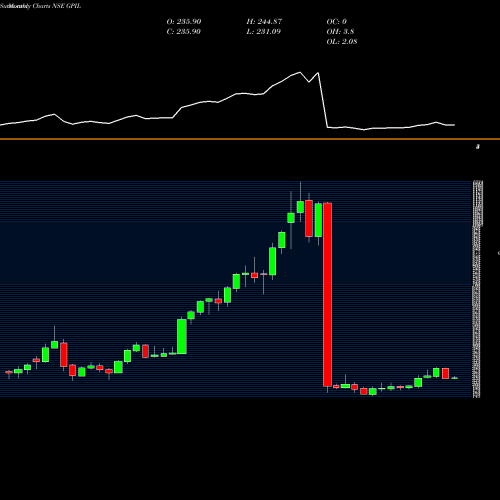Click the 'OH: 3.8' value
This screenshot has height=500, width=500.
pyautogui.click(x=340, y=31)
